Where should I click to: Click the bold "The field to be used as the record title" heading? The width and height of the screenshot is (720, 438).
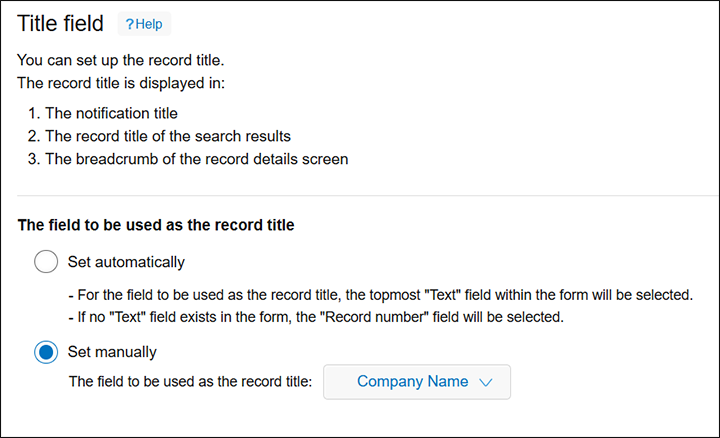click(x=156, y=225)
